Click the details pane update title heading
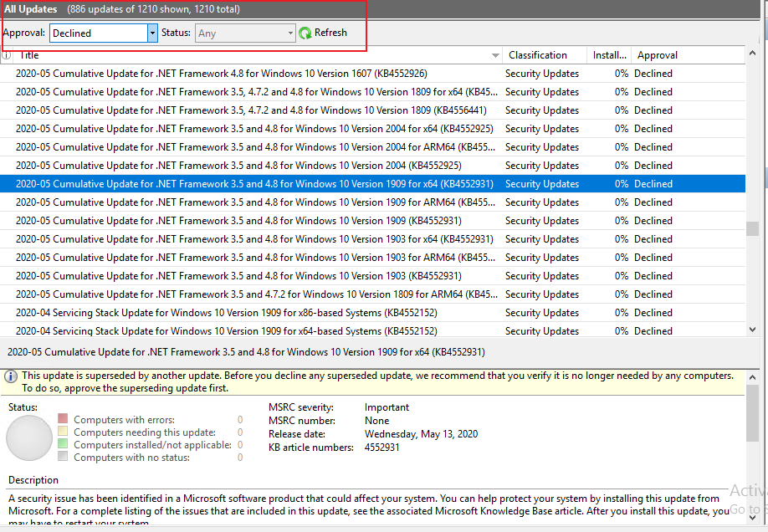This screenshot has width=768, height=532. click(246, 352)
